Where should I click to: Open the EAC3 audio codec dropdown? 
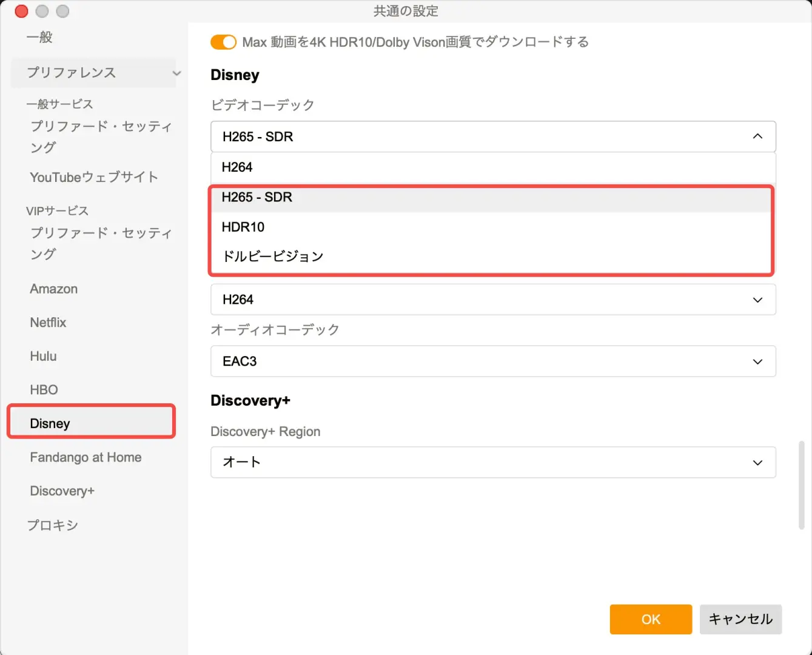pos(493,361)
